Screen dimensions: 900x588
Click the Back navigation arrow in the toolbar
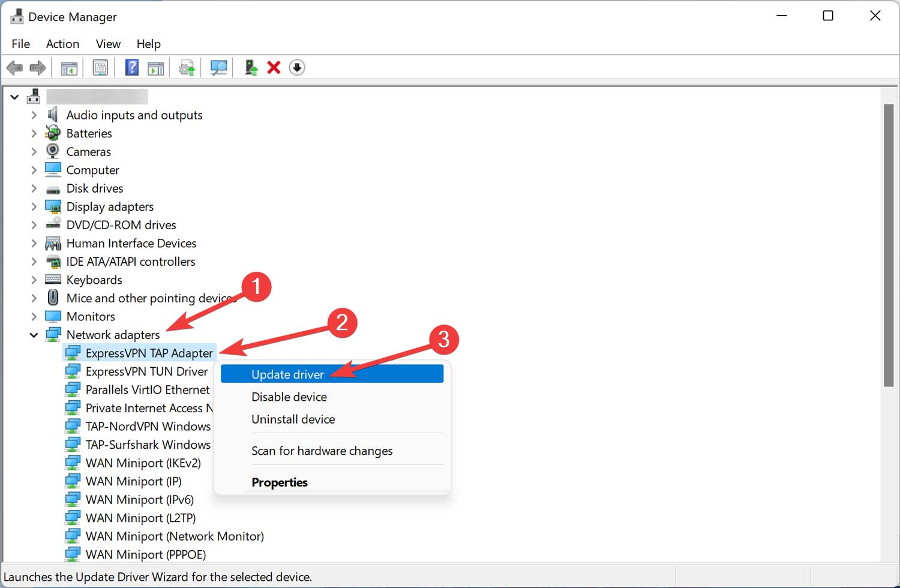(x=14, y=67)
